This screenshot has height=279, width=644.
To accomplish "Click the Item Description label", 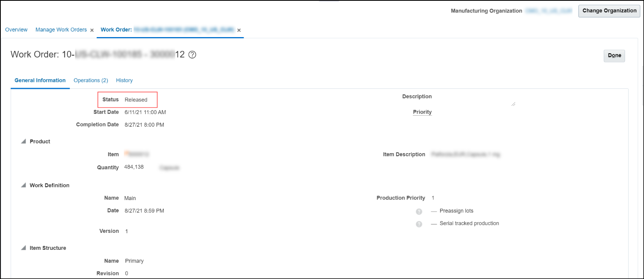I will coord(404,154).
